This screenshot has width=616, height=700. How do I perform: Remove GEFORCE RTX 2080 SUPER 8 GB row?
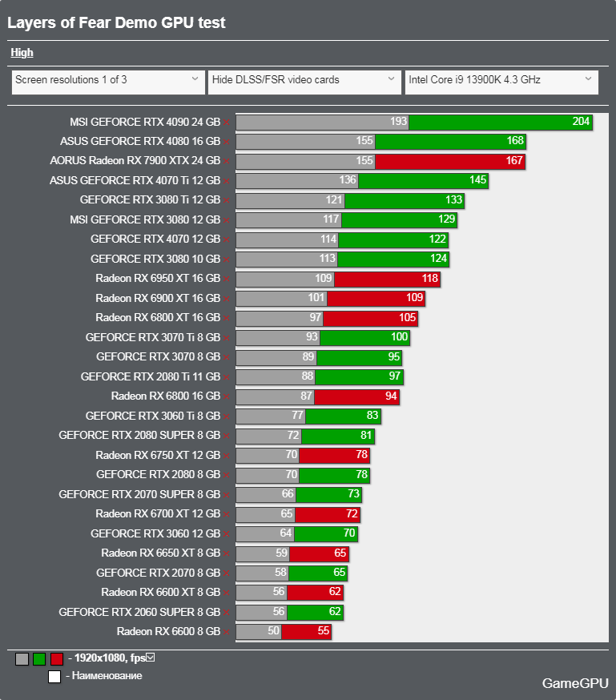pos(227,436)
